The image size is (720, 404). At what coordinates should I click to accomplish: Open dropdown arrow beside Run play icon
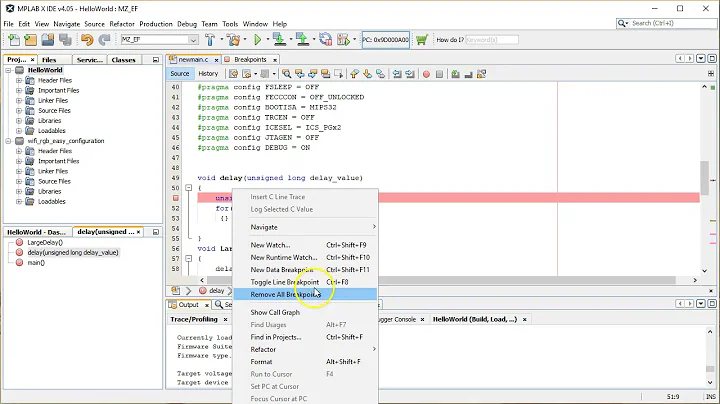(268, 40)
